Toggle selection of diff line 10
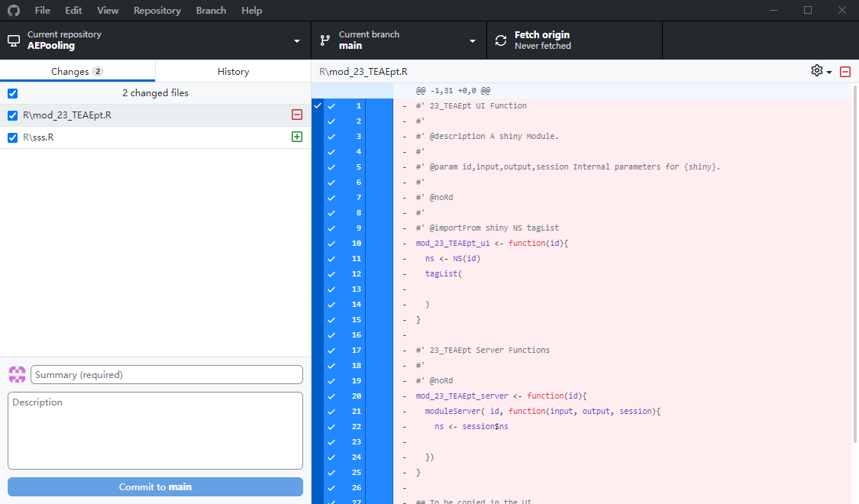The image size is (859, 504). 331,244
